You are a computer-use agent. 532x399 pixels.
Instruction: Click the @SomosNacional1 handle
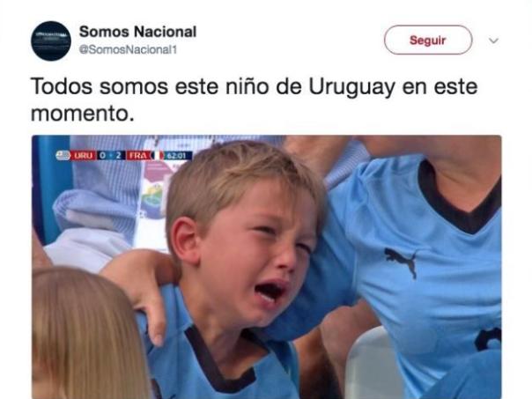pyautogui.click(x=128, y=50)
